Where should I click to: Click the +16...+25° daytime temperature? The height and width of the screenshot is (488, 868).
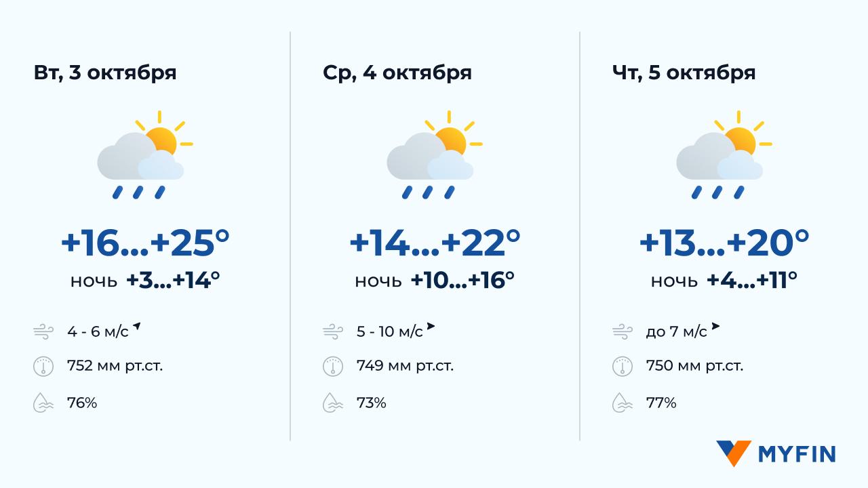[x=144, y=243]
